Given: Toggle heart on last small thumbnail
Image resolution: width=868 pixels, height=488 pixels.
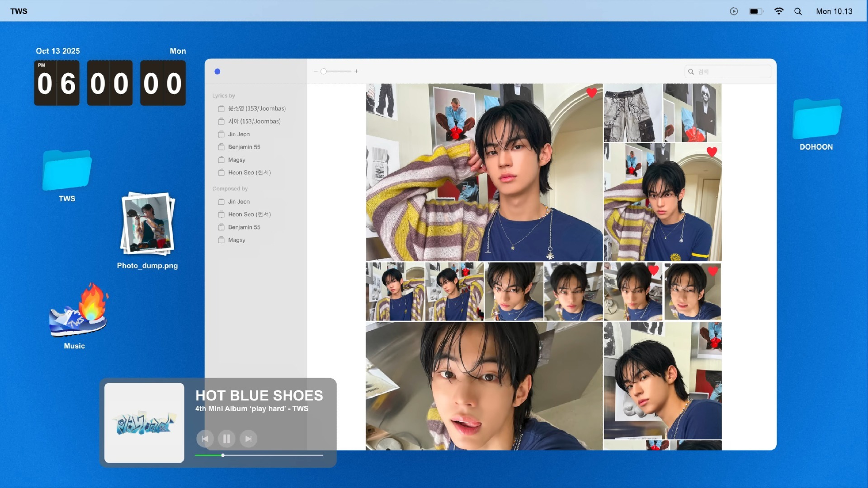Looking at the screenshot, I should coord(713,271).
